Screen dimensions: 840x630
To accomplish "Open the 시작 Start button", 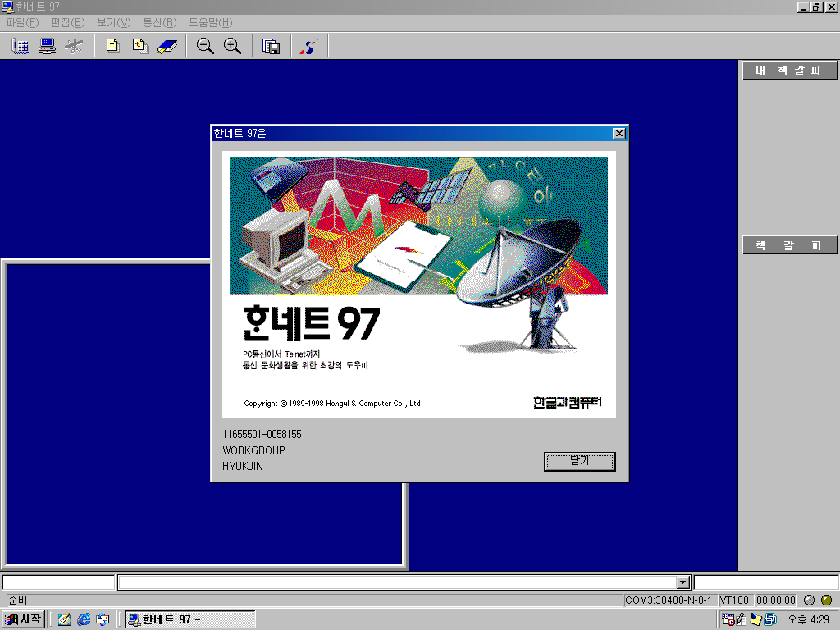I will pyautogui.click(x=22, y=619).
